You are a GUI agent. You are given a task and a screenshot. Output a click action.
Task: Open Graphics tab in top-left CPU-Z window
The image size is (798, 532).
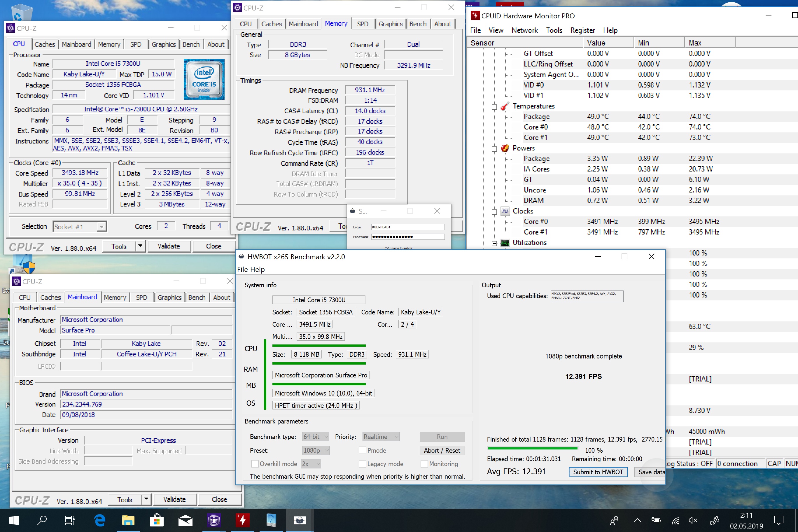pyautogui.click(x=164, y=44)
